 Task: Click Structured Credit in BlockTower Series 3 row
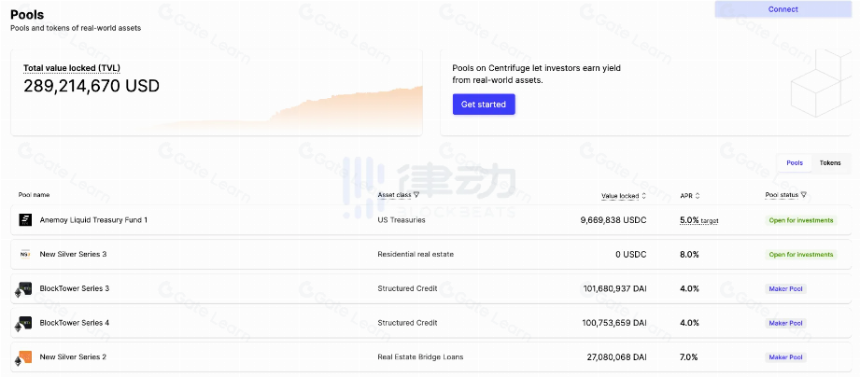coord(407,289)
